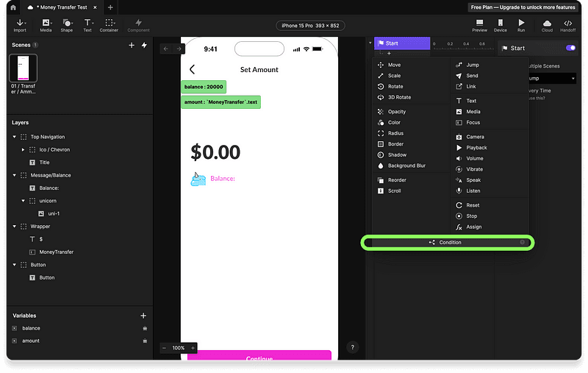This screenshot has height=373, width=588.
Task: Select the $ text layer
Action: tap(41, 239)
